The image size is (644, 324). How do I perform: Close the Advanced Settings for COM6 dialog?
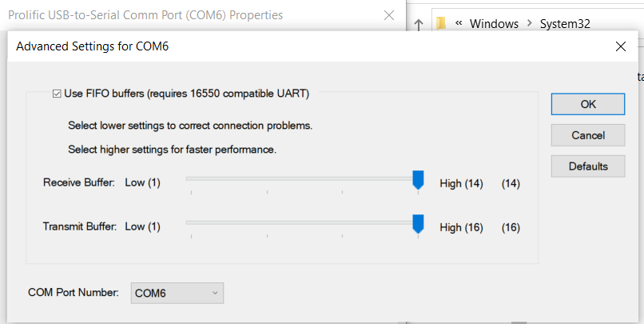621,46
